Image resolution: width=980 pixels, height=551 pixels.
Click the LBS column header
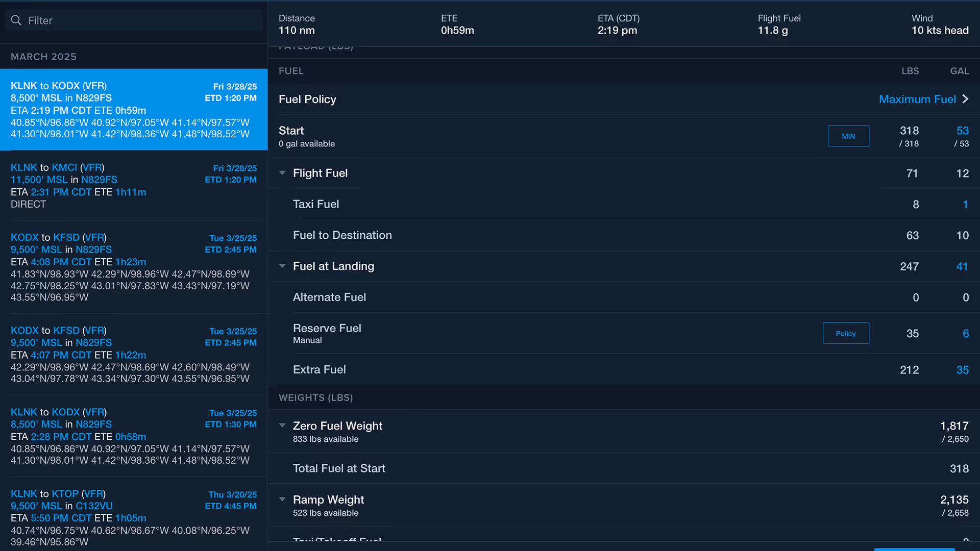[910, 71]
